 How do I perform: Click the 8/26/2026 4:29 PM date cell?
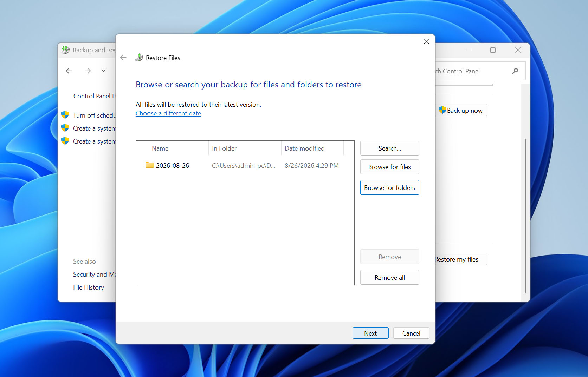coord(312,165)
